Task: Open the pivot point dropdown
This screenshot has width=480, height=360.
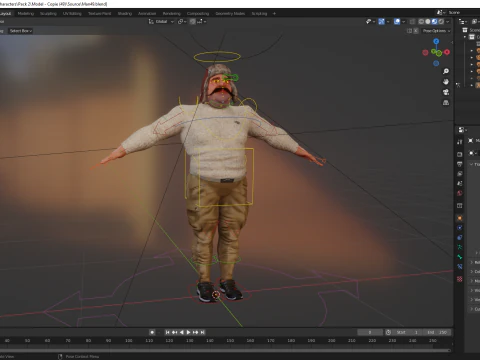Action: pos(182,21)
